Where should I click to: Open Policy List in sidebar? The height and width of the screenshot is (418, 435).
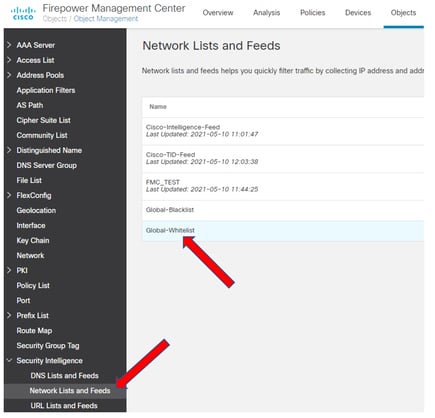[33, 285]
